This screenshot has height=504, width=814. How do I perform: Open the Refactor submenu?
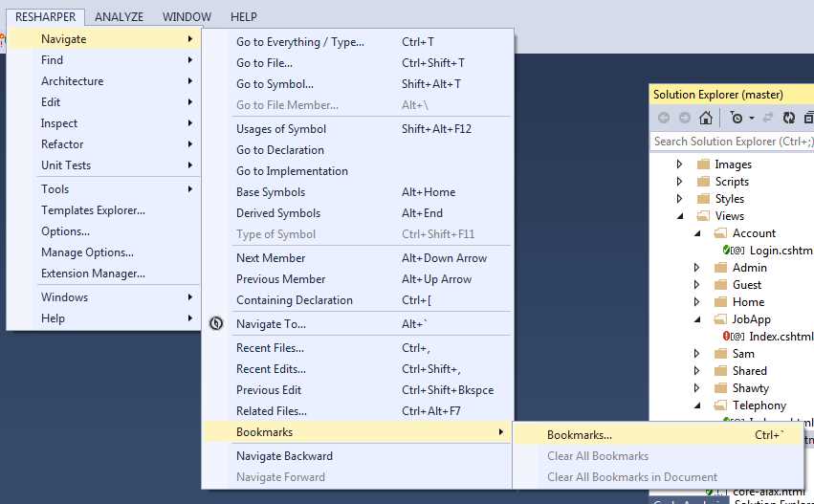click(104, 144)
